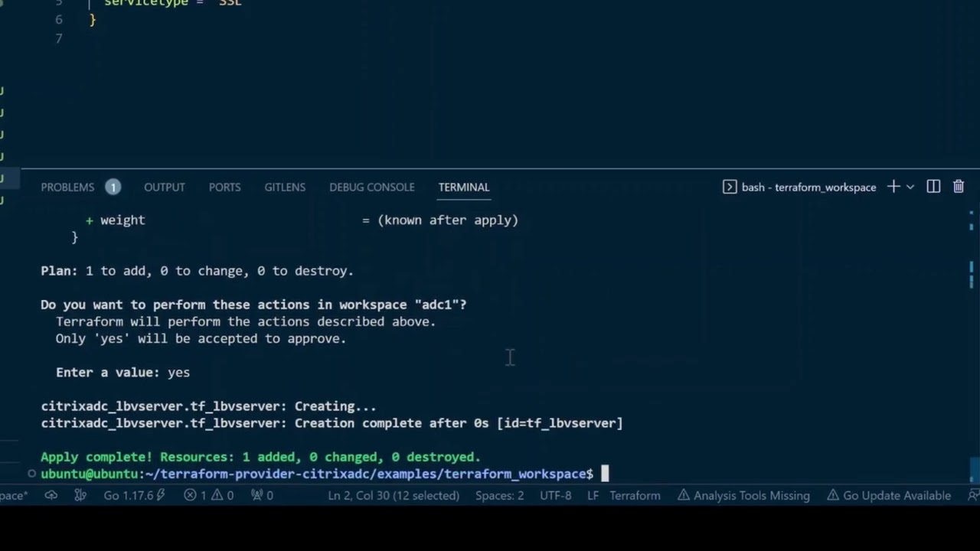This screenshot has width=980, height=551.
Task: Click the 'Creation complete after 0s' line
Action: pos(332,423)
